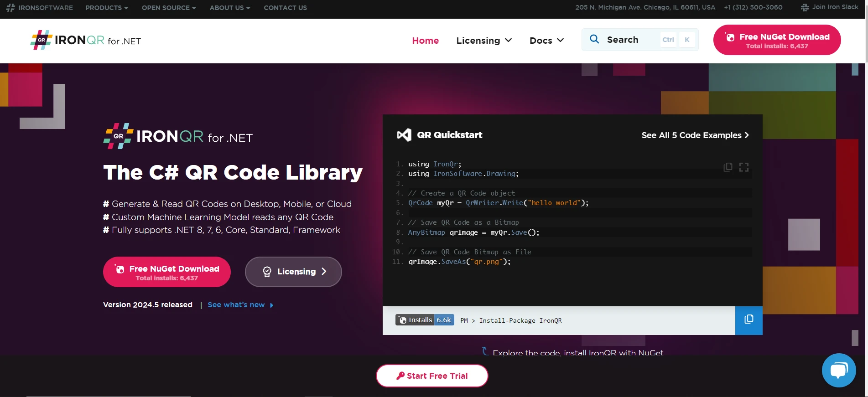
Task: Expand the Licensing nav menu
Action: 484,41
